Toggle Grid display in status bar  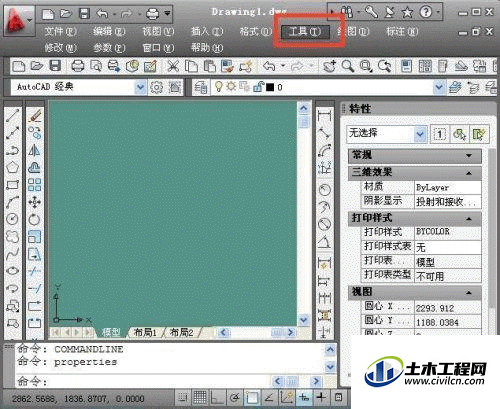tap(200, 397)
